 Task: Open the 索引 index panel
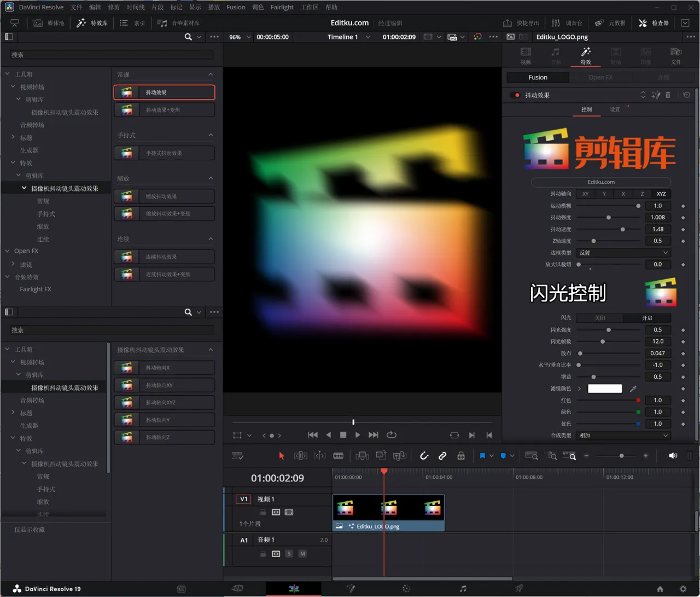[x=132, y=23]
